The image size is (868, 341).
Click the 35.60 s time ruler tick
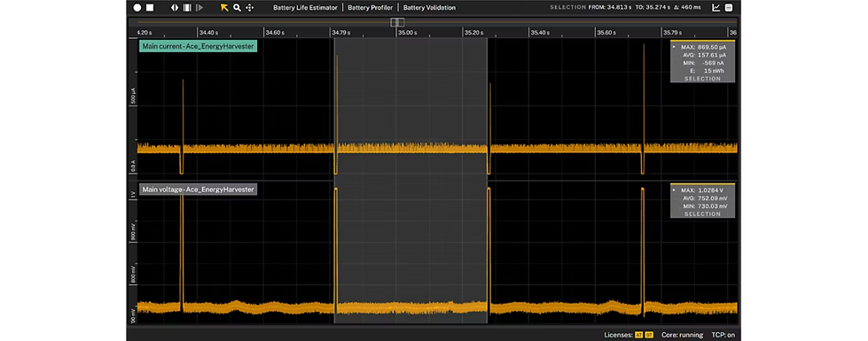click(606, 33)
